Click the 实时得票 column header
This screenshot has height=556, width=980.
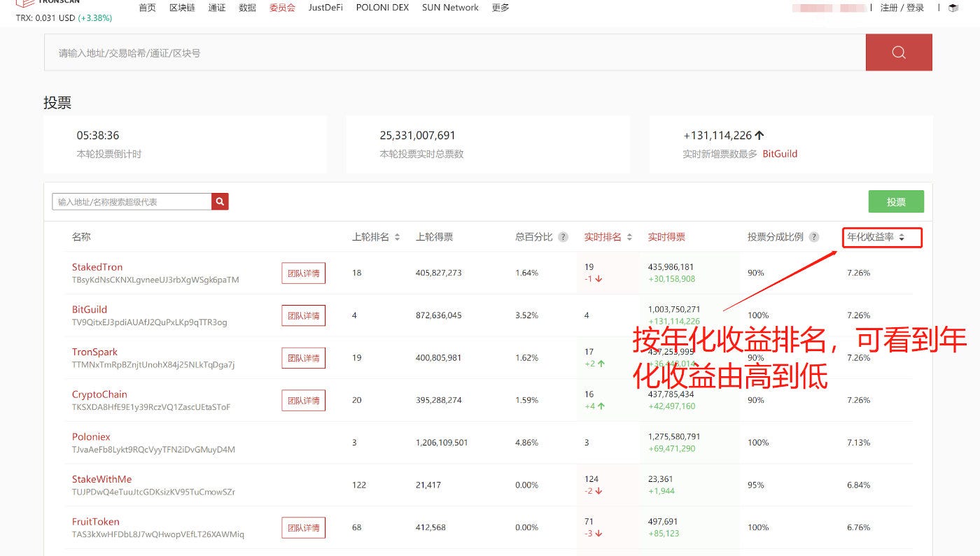[666, 237]
